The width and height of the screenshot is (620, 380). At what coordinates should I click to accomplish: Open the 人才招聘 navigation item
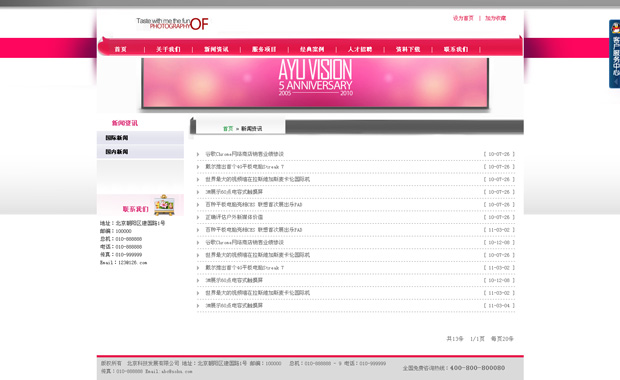click(x=360, y=49)
